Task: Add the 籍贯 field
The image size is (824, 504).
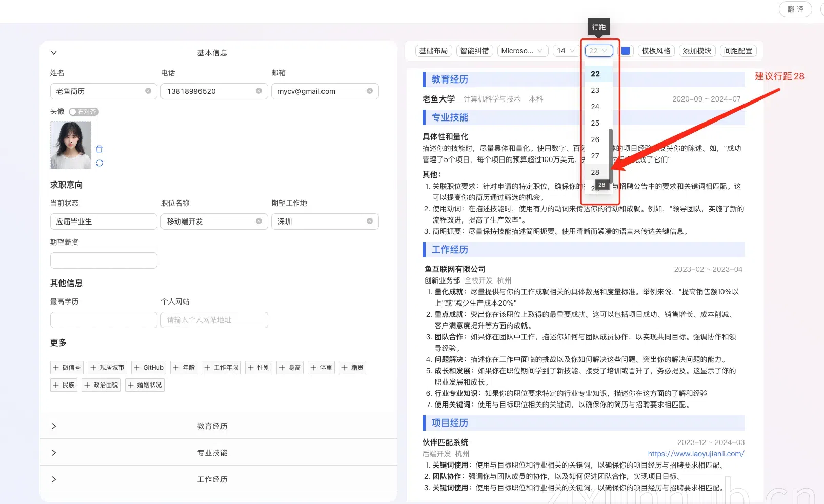Action: 353,368
